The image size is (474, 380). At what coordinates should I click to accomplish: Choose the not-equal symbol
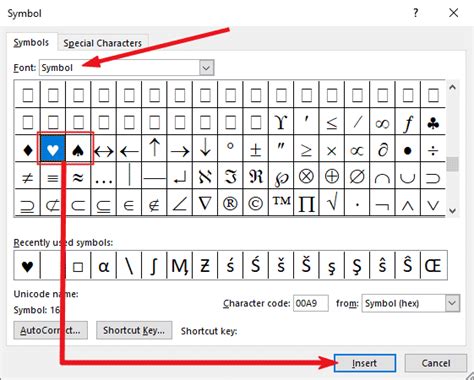[x=27, y=177]
